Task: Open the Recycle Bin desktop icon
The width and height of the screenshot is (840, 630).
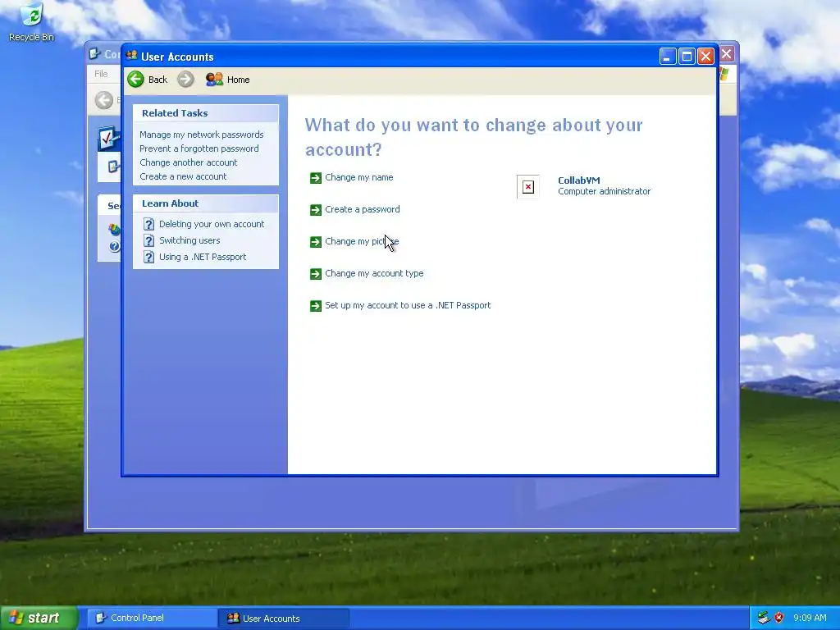Action: click(x=32, y=22)
